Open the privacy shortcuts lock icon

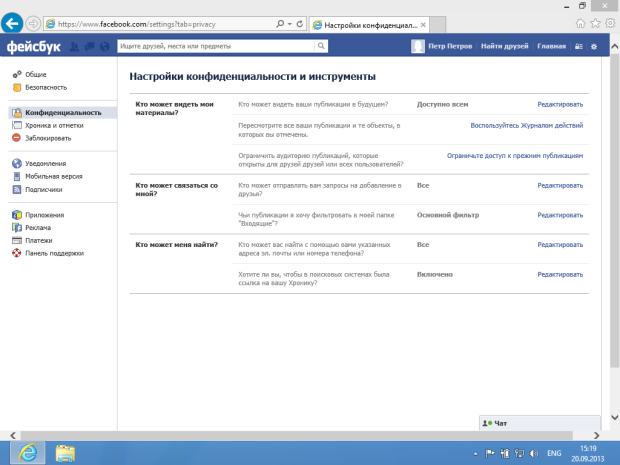[578, 47]
